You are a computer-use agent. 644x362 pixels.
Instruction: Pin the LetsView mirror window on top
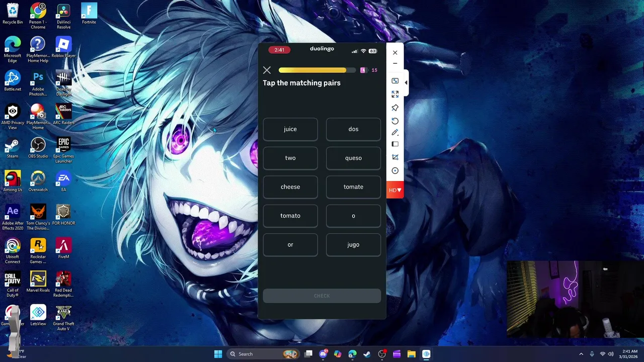[395, 108]
